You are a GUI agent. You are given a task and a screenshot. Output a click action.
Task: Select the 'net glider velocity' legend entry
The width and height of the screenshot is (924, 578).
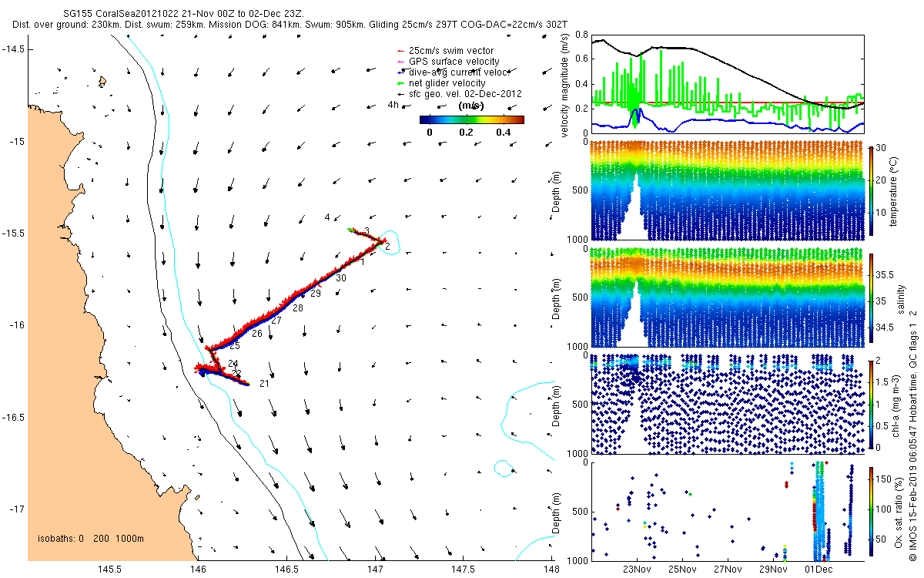pos(440,82)
